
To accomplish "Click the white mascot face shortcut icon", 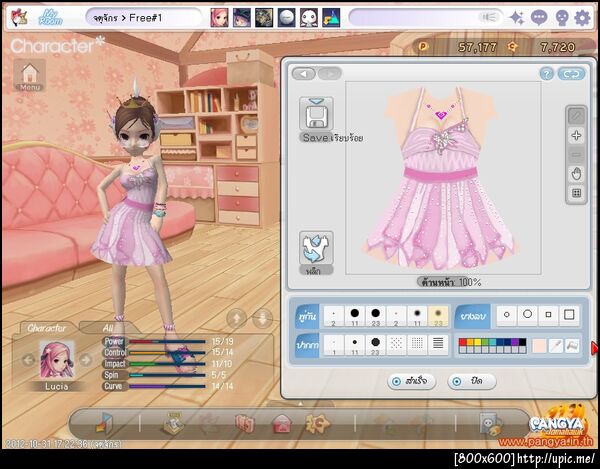I will point(309,18).
